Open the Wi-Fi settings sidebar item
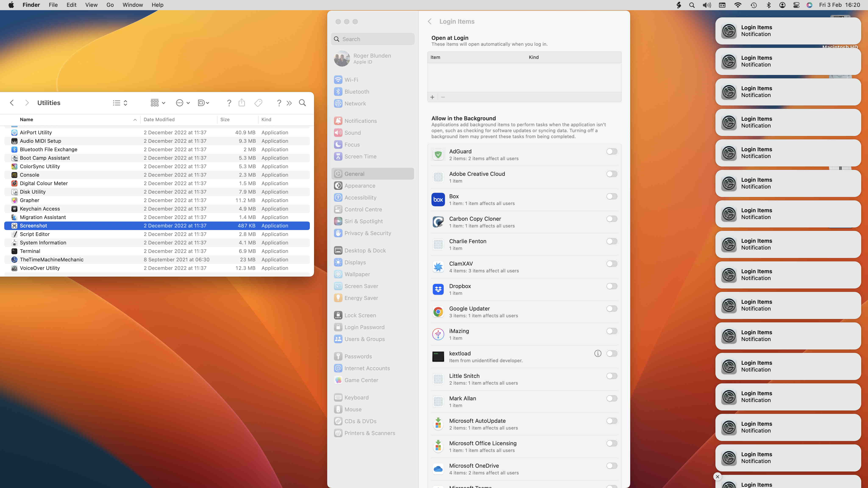The image size is (868, 488). click(x=351, y=80)
